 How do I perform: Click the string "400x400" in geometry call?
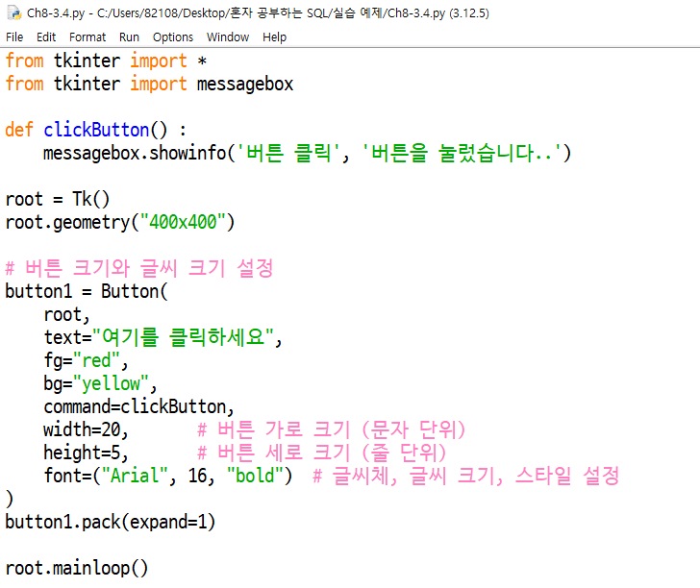click(x=183, y=222)
